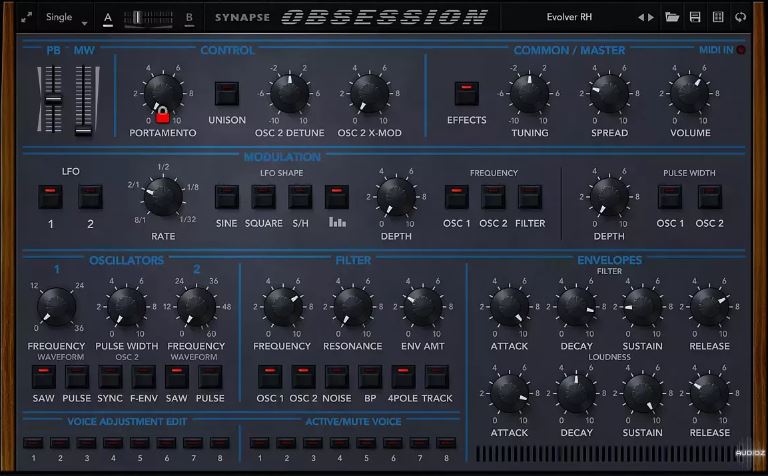Click Voice Adjustment Edit button 1
Image resolution: width=768 pixels, height=476 pixels.
pos(33,443)
